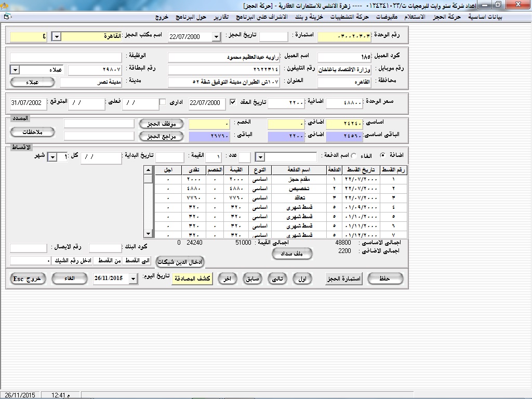Open the تقارير menu
Viewport: 532px width, 399px height.
tap(221, 17)
